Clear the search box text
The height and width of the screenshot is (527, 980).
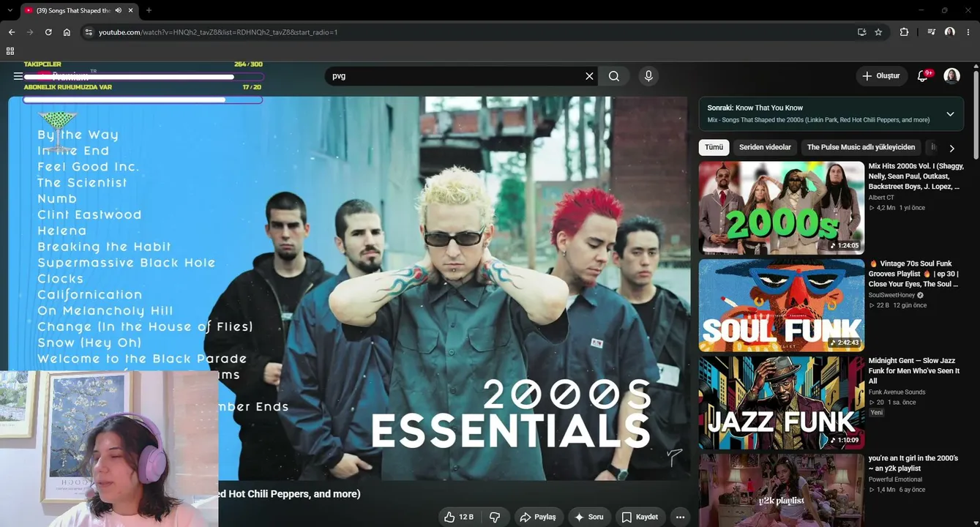(x=589, y=76)
